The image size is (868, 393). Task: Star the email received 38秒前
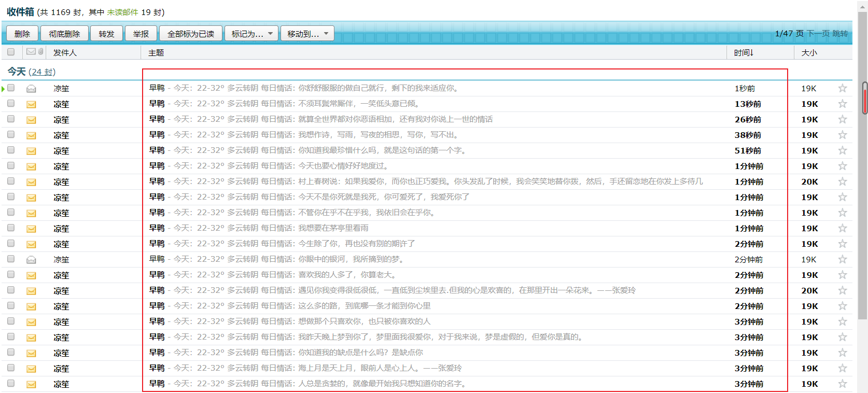click(843, 135)
